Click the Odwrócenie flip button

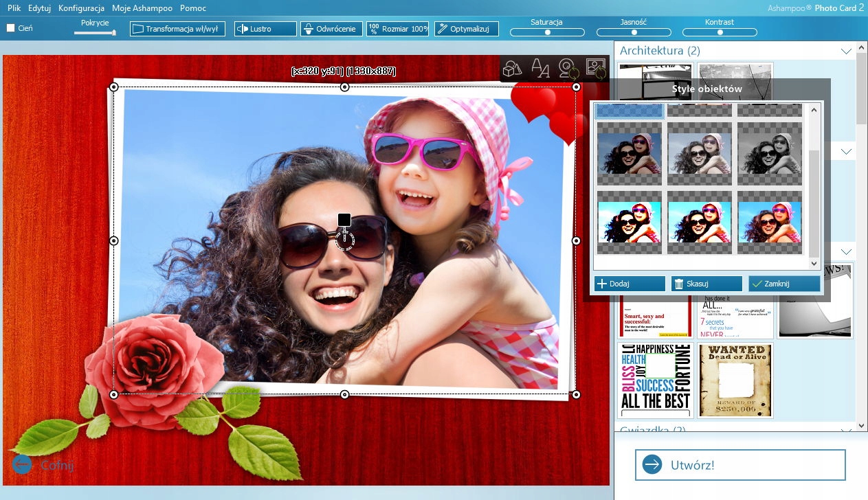tap(331, 29)
